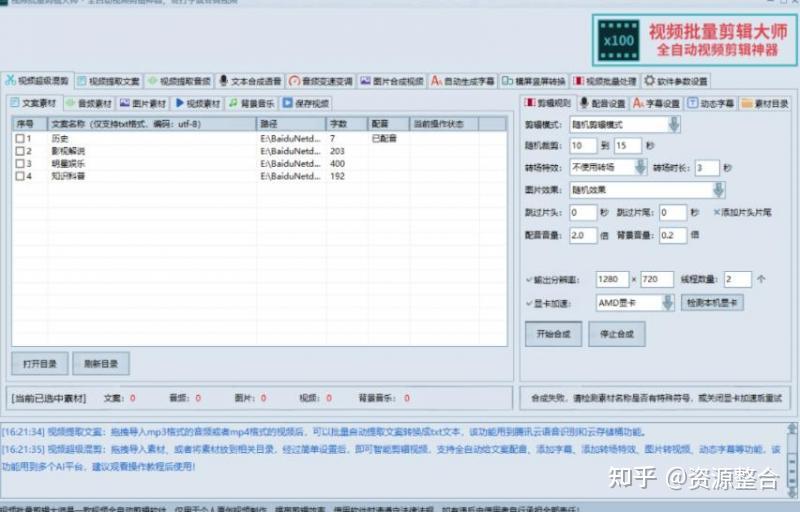Select the 图片素材 sub-tab
This screenshot has height=512, width=800.
pos(143,104)
